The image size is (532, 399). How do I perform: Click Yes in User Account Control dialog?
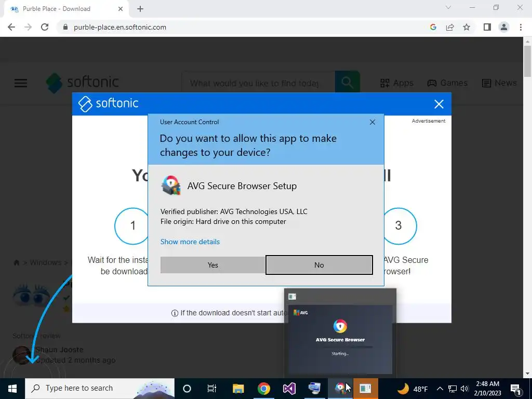pyautogui.click(x=212, y=265)
